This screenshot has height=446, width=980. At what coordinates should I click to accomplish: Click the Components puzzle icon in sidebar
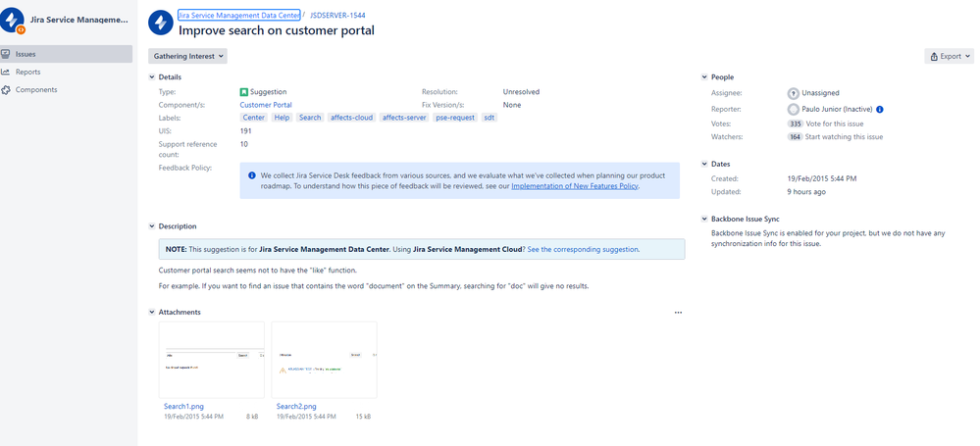(5, 90)
